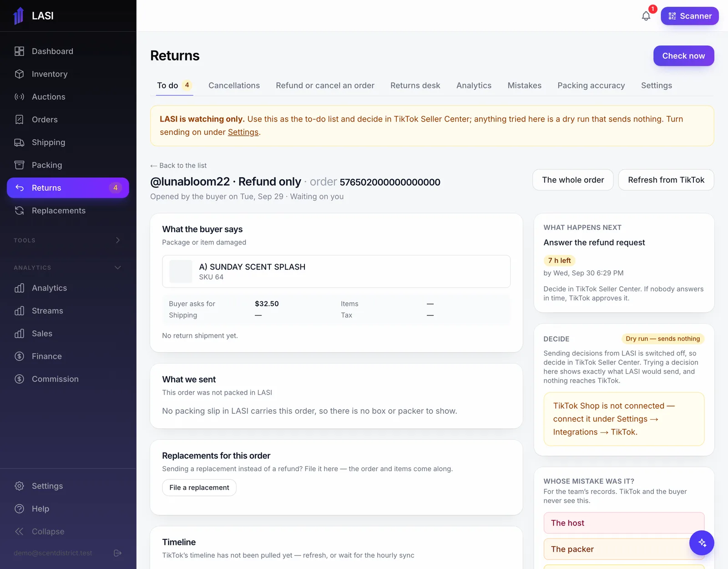This screenshot has width=728, height=569.
Task: Click The whole order button
Action: tap(573, 180)
